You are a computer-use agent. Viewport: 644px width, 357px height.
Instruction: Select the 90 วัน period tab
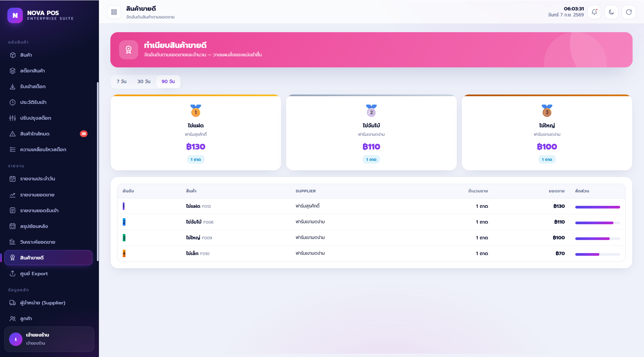168,81
